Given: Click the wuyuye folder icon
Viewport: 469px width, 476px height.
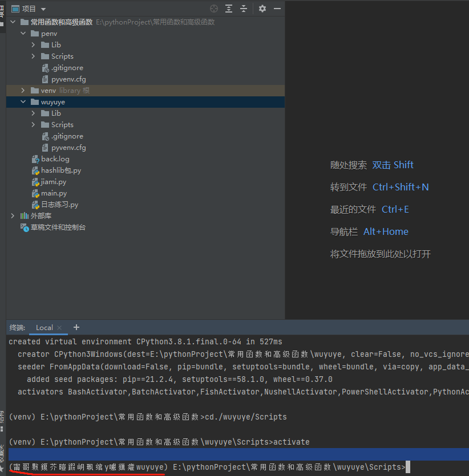Looking at the screenshot, I should pyautogui.click(x=35, y=102).
